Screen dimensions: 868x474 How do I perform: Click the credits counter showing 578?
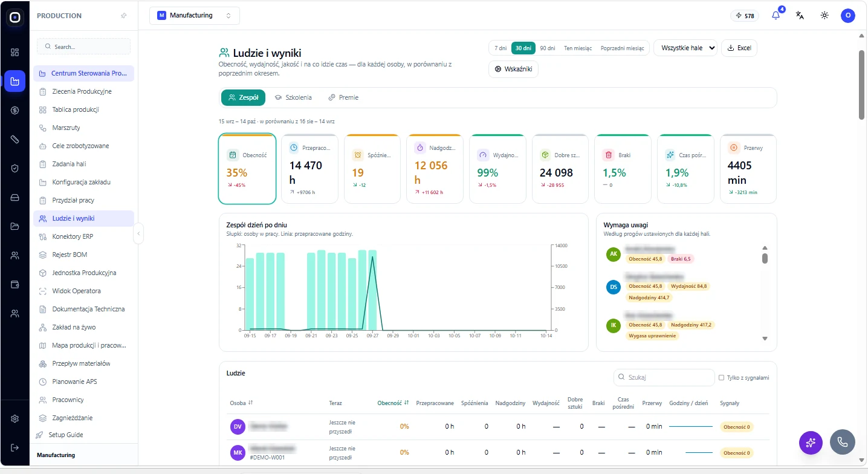point(745,16)
